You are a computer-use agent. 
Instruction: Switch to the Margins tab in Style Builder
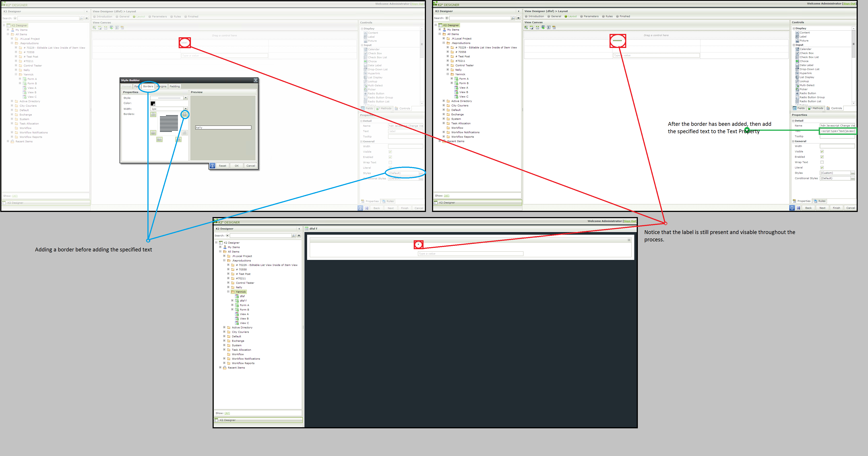click(x=162, y=87)
